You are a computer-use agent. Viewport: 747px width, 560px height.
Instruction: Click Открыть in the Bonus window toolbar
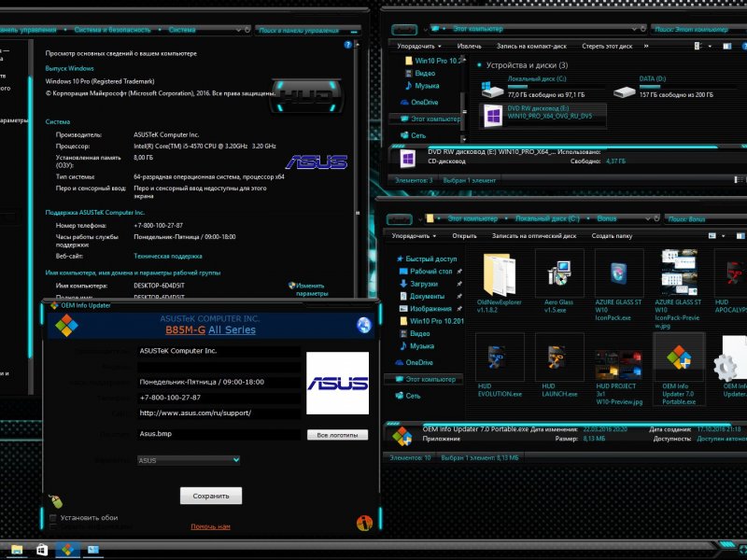click(x=464, y=236)
